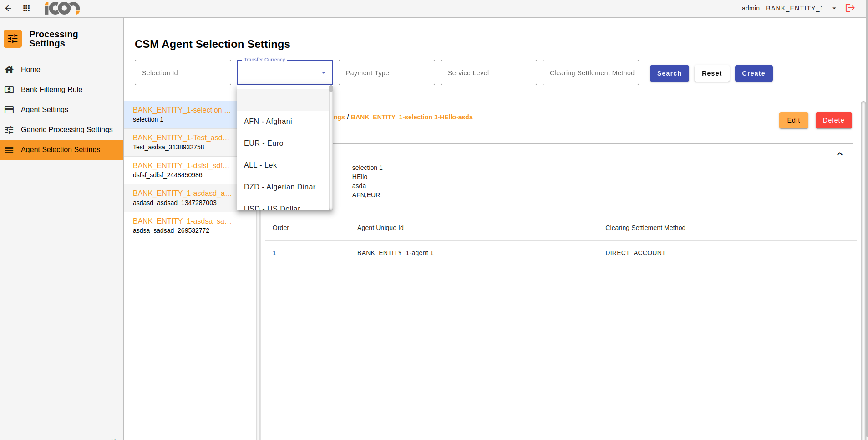
Task: Open the BANK_ENTITY_1 entity dropdown
Action: 834,8
